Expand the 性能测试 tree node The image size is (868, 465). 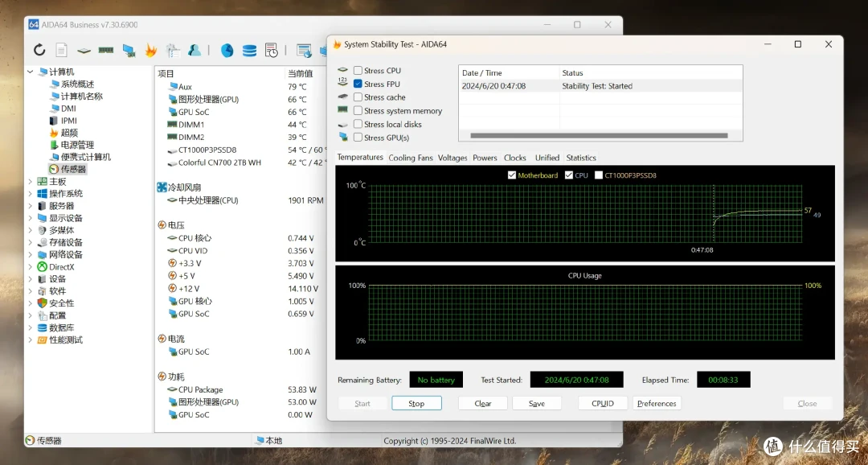tap(31, 339)
